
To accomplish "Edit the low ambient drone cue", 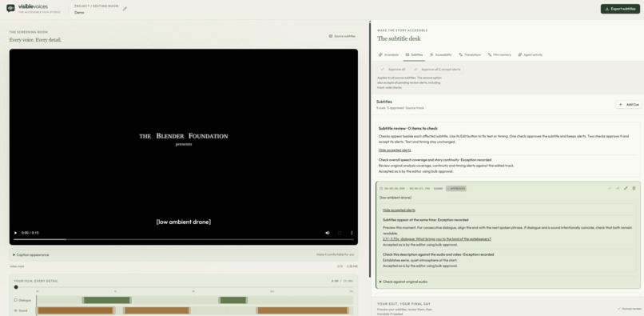I will point(626,189).
